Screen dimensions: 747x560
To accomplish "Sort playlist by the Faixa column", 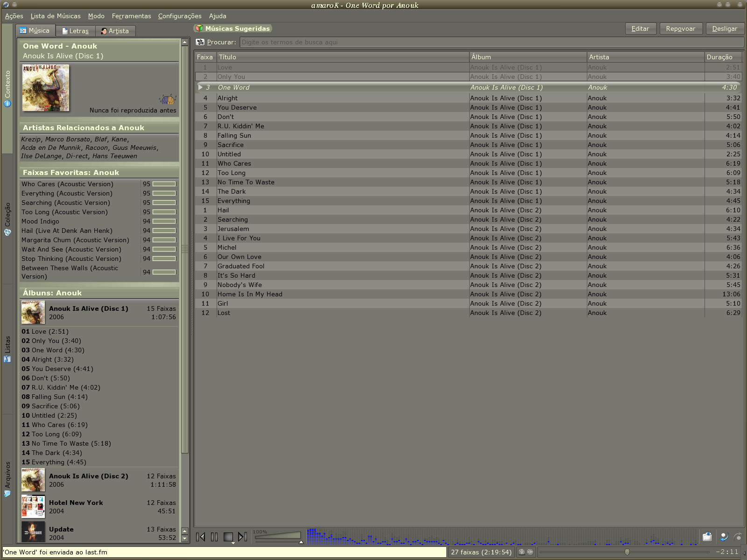I will (205, 57).
